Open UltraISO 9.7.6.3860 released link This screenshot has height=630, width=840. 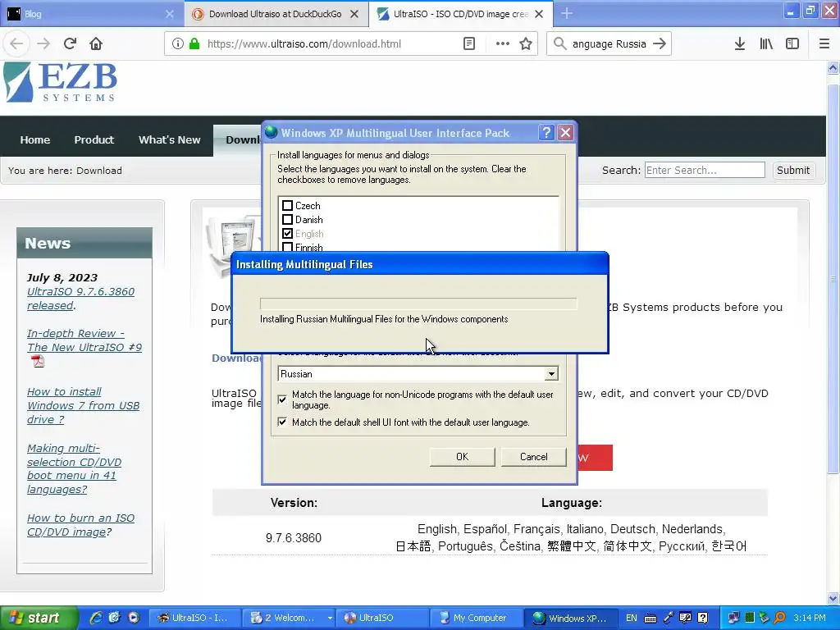point(80,299)
